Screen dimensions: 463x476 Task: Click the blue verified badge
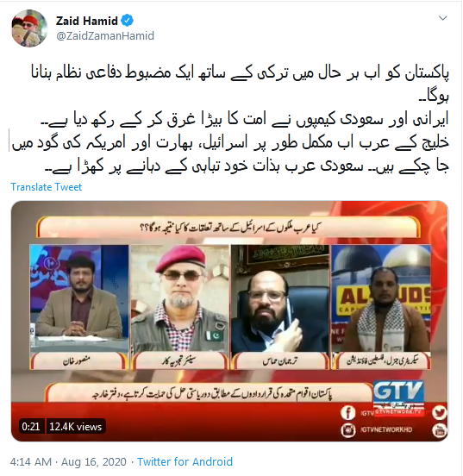tap(127, 21)
